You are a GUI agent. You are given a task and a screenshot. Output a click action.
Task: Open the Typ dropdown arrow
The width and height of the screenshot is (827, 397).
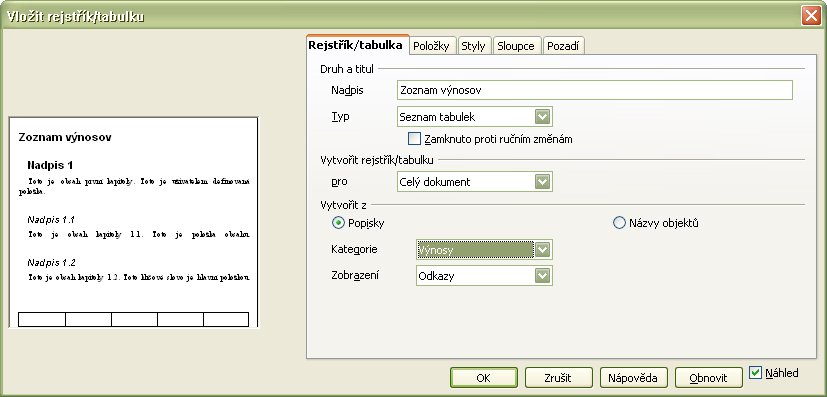tap(543, 117)
